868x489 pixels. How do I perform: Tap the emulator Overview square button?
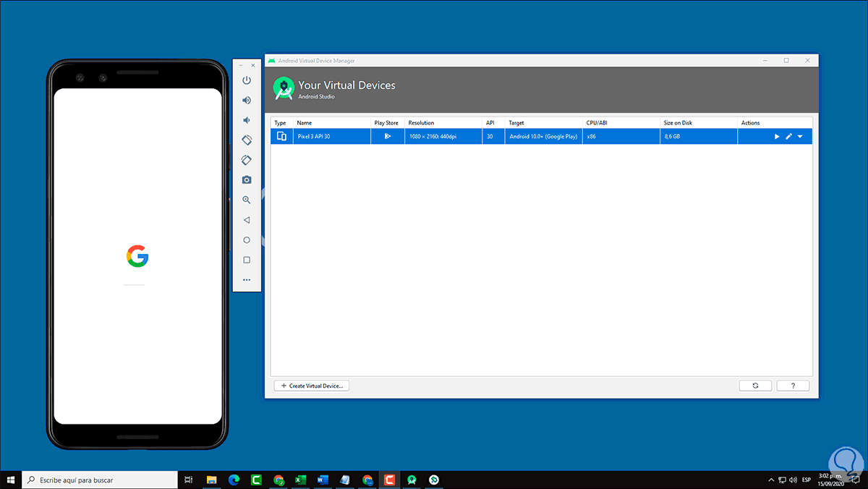tap(247, 260)
